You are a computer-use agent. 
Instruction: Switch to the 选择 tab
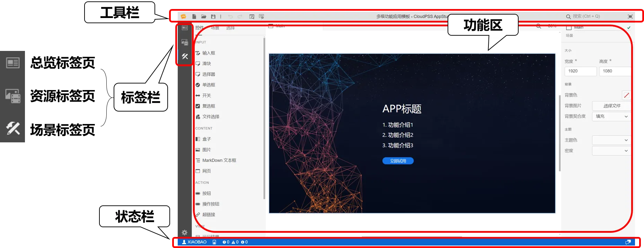(230, 28)
